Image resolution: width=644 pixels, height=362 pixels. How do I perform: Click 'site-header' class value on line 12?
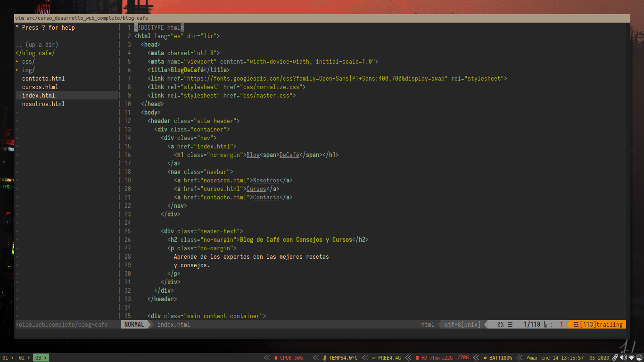click(217, 121)
